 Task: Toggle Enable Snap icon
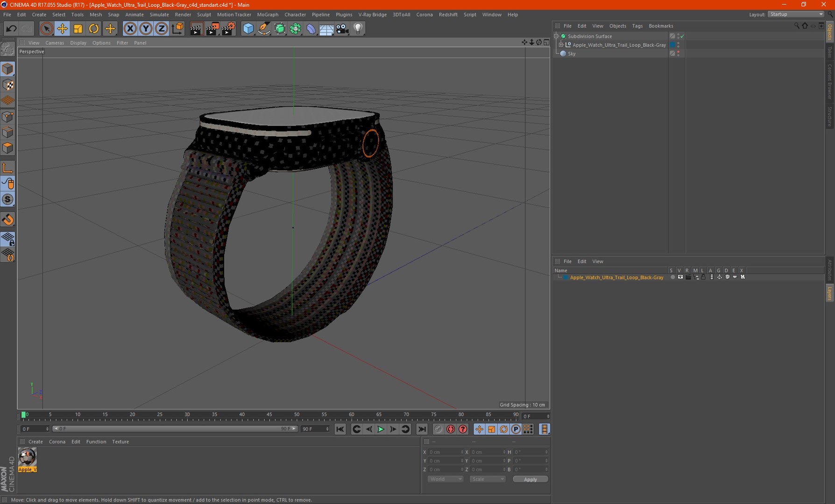[x=8, y=219]
